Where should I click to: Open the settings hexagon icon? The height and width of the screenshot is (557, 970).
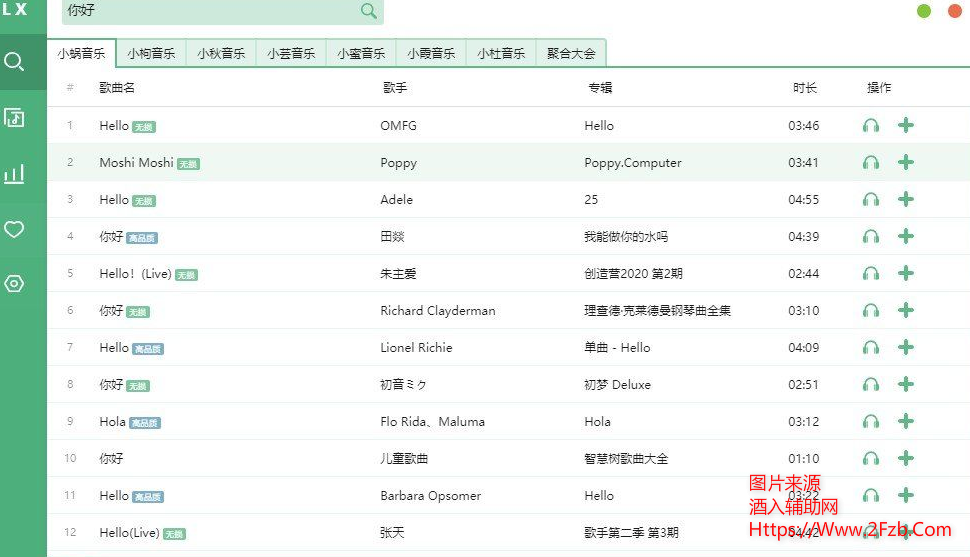[x=14, y=284]
